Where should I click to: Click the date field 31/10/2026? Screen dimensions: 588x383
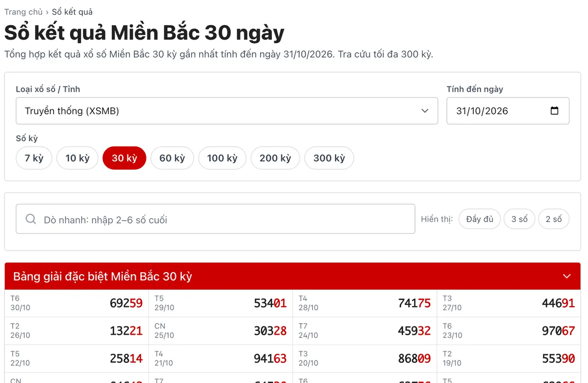[508, 111]
